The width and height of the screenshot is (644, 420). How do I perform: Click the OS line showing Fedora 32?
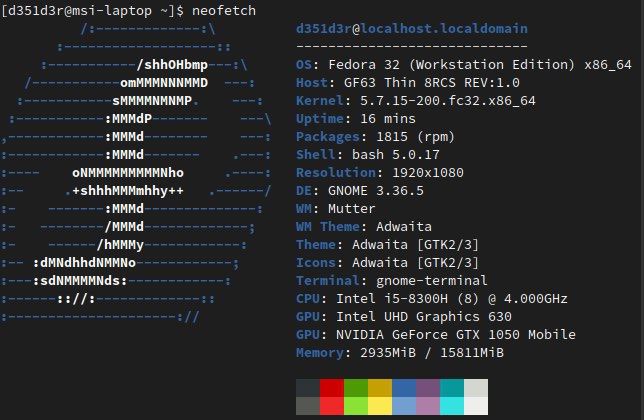(x=464, y=64)
